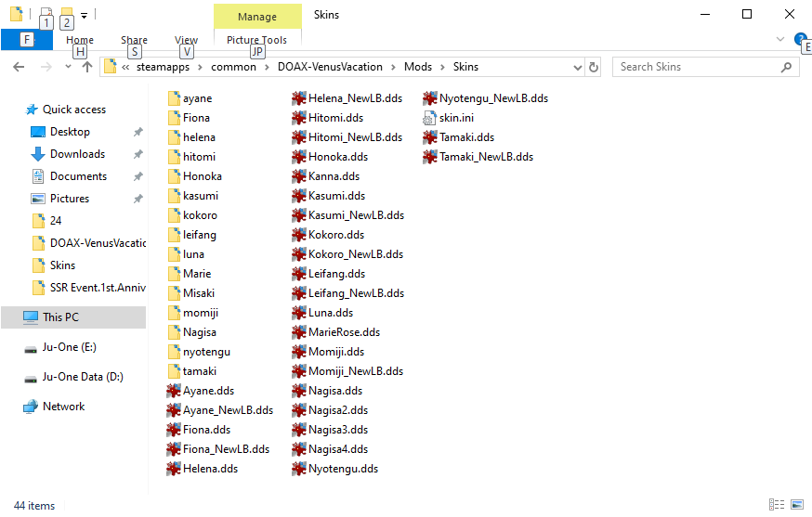Screen dimensions: 812x517
Task: Open Documents in the navigation pane
Action: pyautogui.click(x=78, y=176)
